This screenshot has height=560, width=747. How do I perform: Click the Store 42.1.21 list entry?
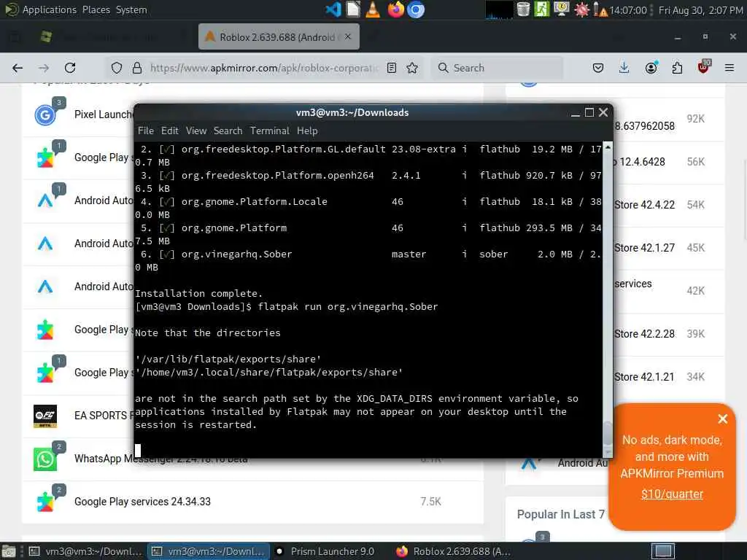click(x=645, y=377)
